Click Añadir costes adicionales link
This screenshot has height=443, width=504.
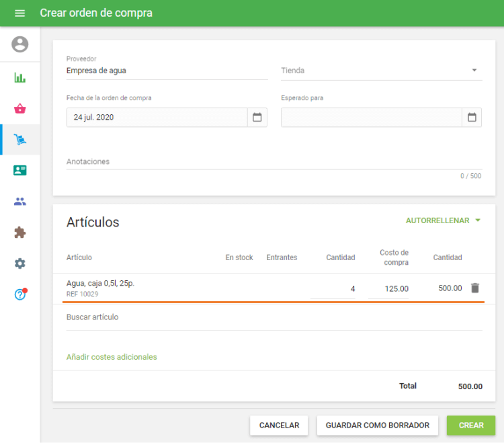112,357
